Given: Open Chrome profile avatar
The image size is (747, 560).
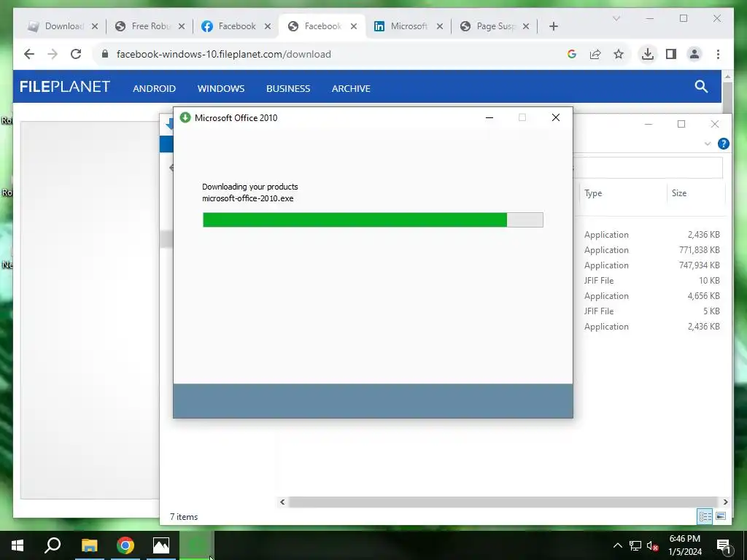Looking at the screenshot, I should point(694,54).
